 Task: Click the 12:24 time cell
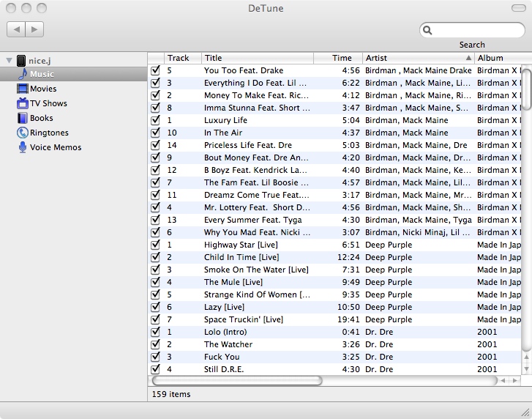point(348,257)
